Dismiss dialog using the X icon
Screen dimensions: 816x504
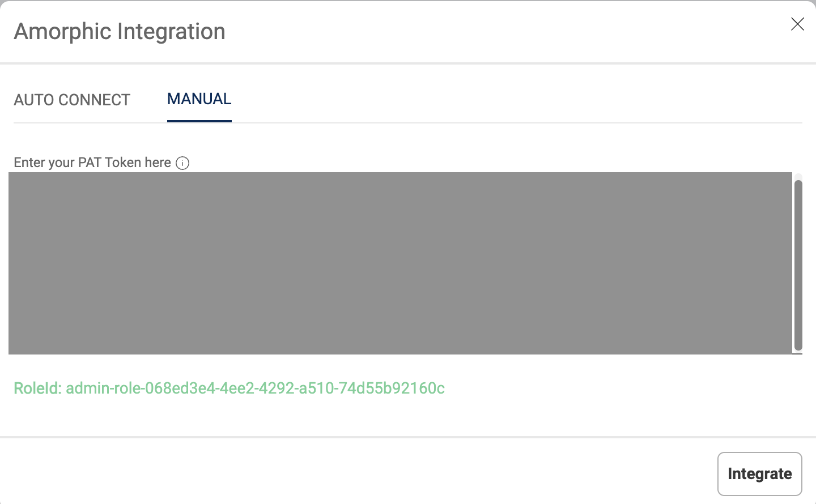click(x=797, y=24)
